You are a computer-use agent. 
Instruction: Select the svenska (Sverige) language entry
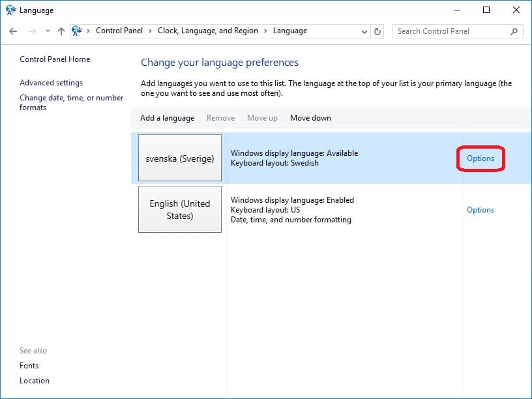pos(180,158)
